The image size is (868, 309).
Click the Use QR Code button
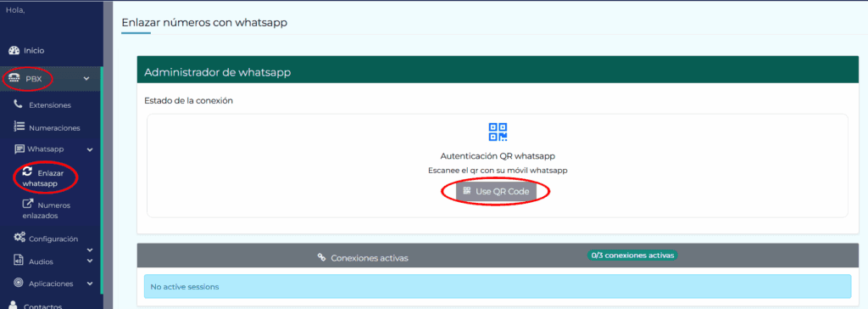pyautogui.click(x=496, y=191)
